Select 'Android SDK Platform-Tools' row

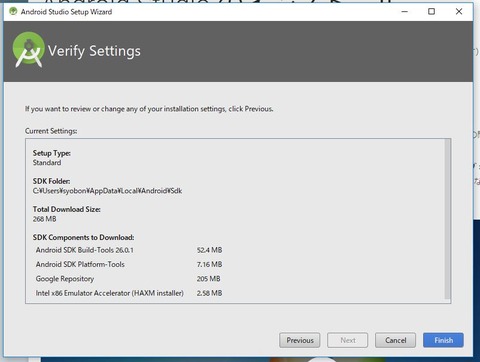[x=129, y=264]
